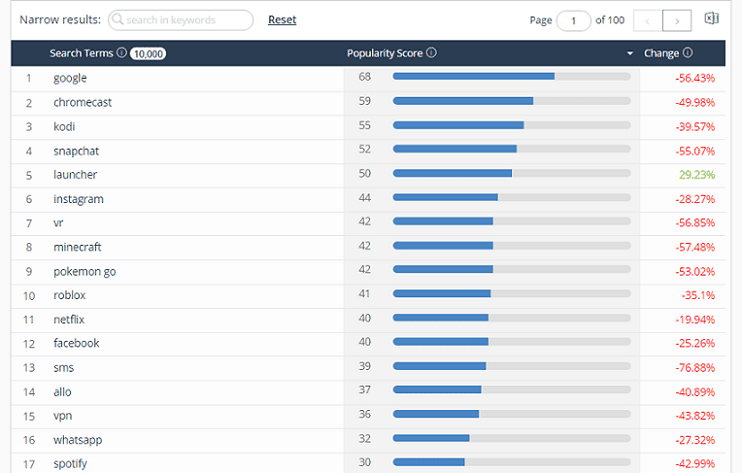Select the instagram search term
This screenshot has width=742, height=473.
point(79,200)
